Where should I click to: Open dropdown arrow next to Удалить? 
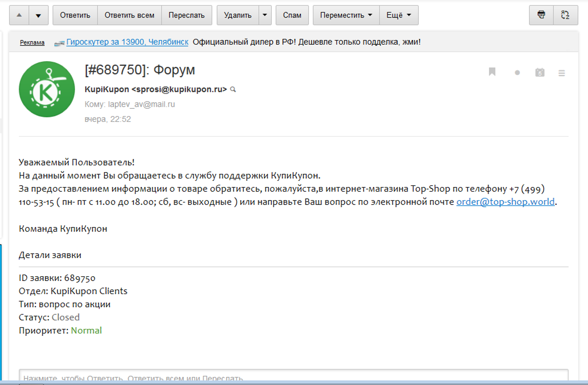click(265, 15)
